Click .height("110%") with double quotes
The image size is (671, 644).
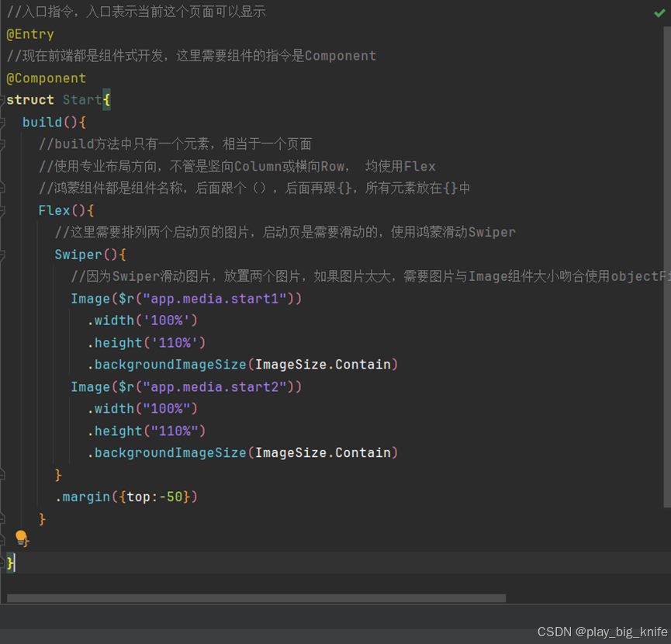point(147,431)
